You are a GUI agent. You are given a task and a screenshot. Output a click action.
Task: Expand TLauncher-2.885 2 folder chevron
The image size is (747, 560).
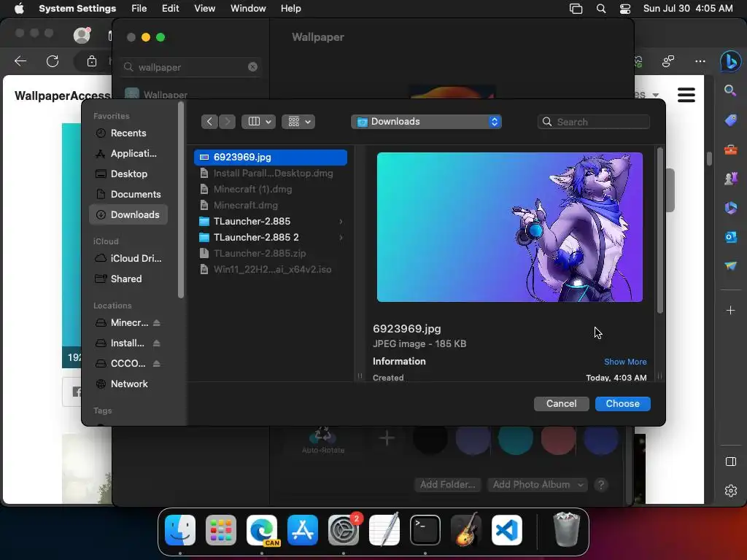click(341, 238)
